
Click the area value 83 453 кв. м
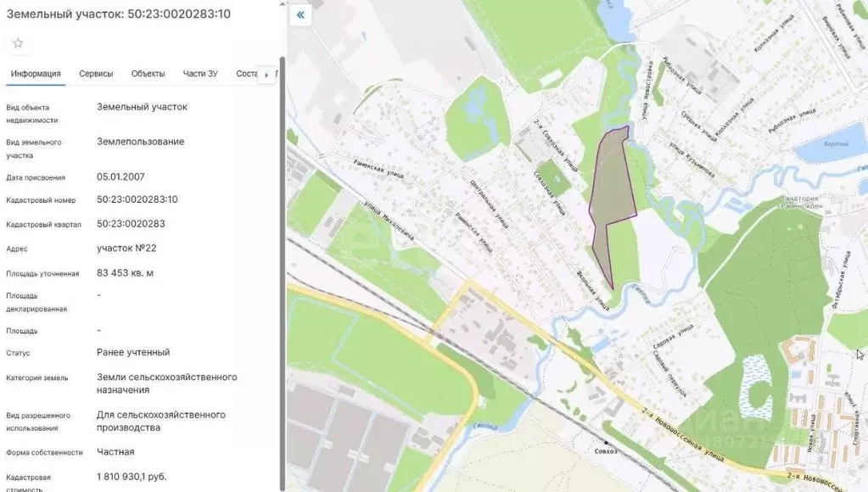click(x=125, y=273)
